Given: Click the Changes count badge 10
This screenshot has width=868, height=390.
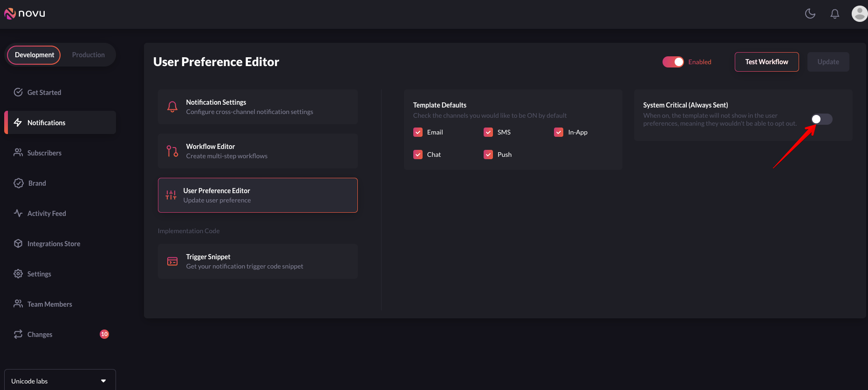Looking at the screenshot, I should click(x=104, y=334).
